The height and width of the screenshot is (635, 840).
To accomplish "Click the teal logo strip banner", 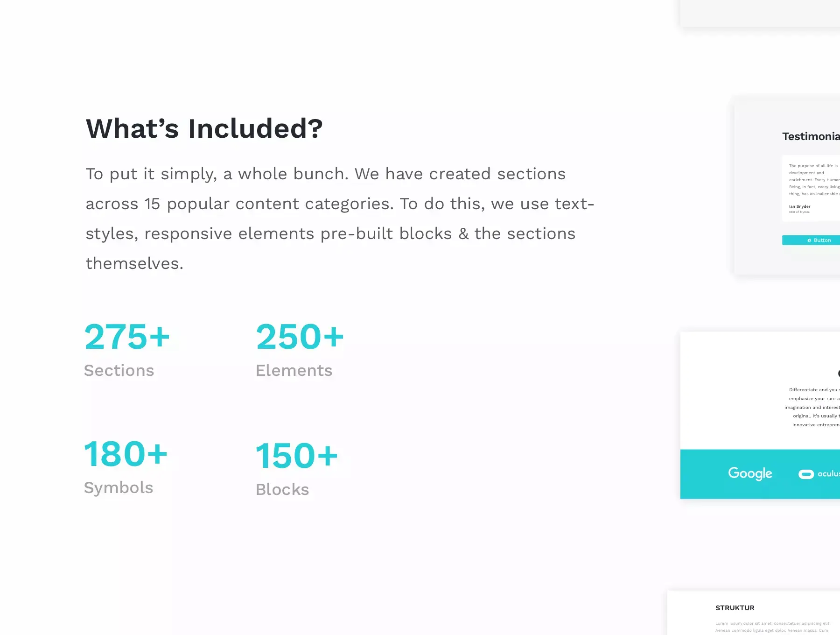I will tap(760, 474).
